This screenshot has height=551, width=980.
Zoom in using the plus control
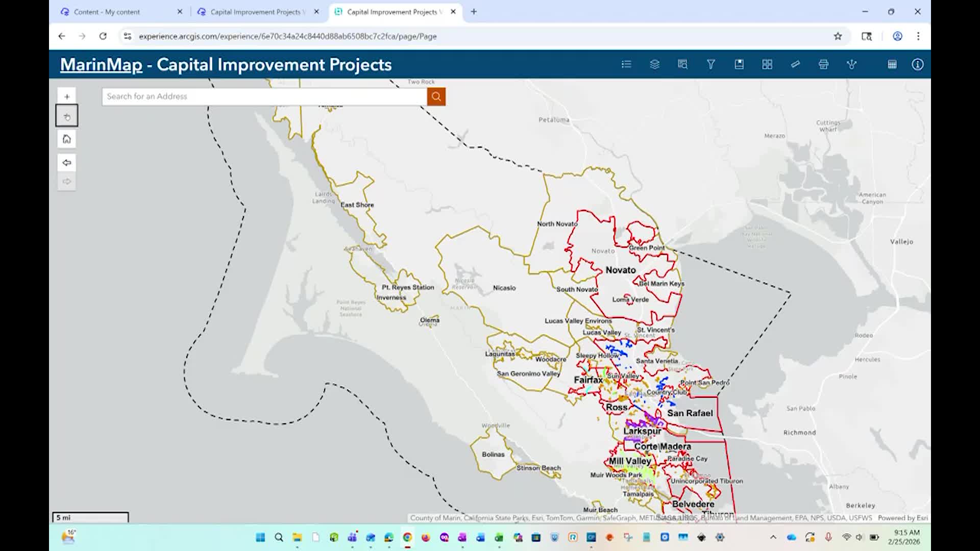click(x=67, y=96)
